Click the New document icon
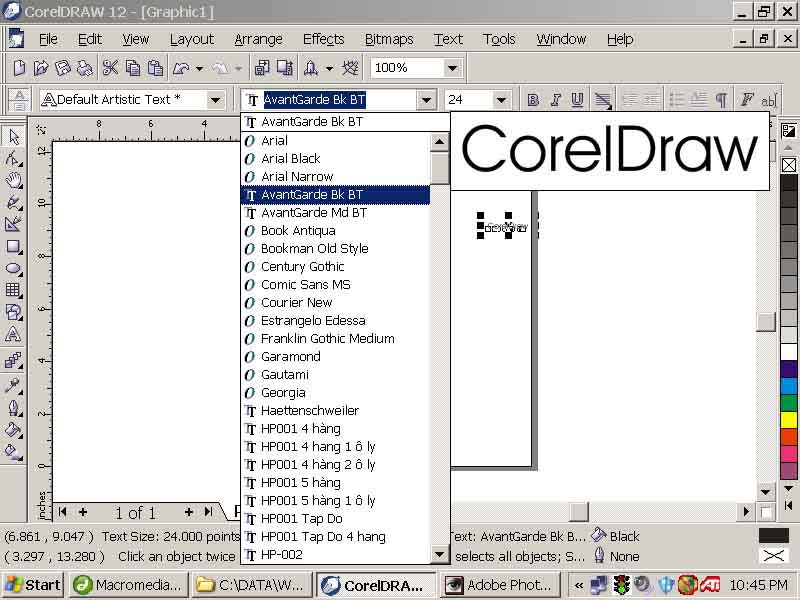The width and height of the screenshot is (800, 600). pos(19,68)
